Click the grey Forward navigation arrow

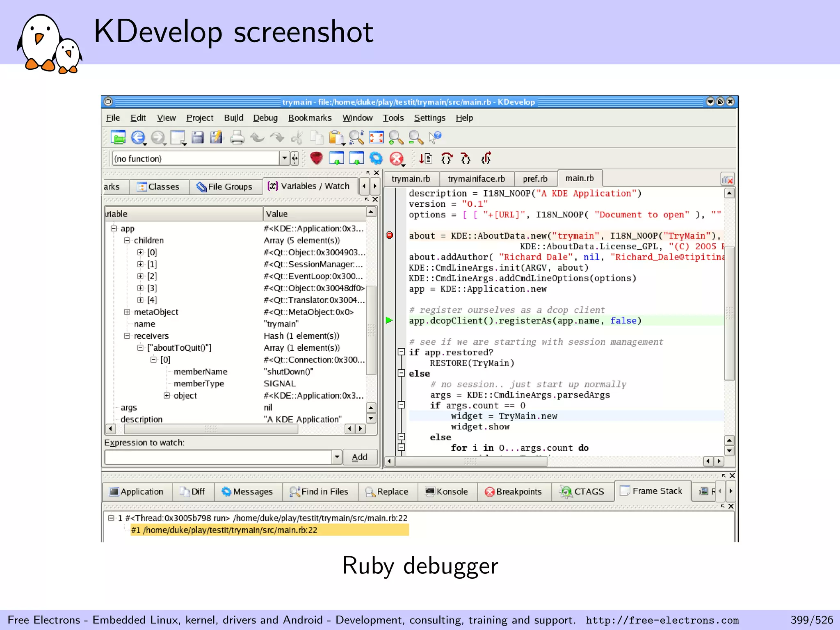pos(158,137)
